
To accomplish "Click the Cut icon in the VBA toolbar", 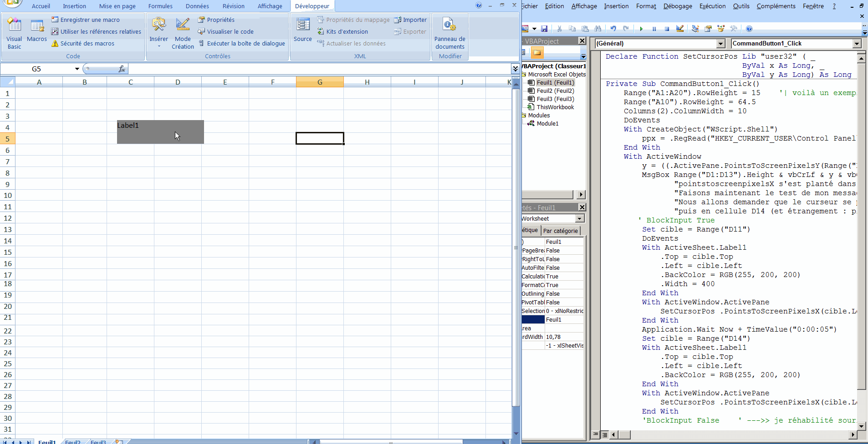I will pos(559,29).
